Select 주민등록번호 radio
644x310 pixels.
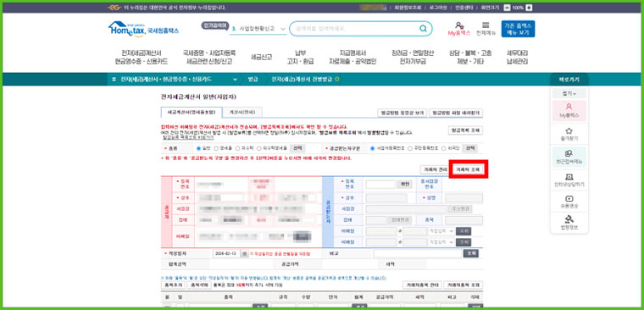410,148
